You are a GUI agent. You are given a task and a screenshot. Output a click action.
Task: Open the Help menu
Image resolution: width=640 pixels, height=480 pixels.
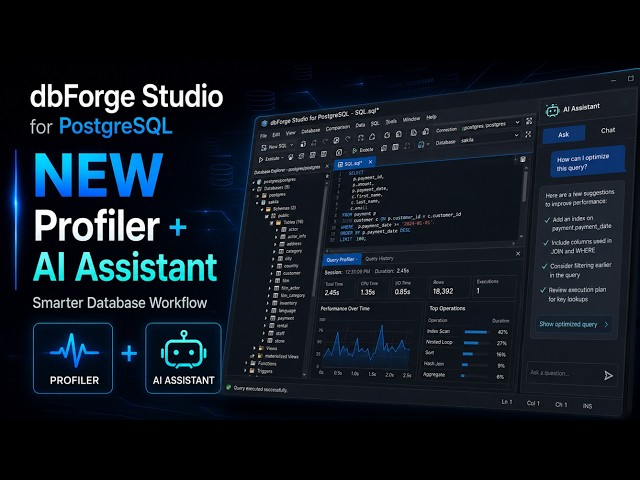click(431, 117)
